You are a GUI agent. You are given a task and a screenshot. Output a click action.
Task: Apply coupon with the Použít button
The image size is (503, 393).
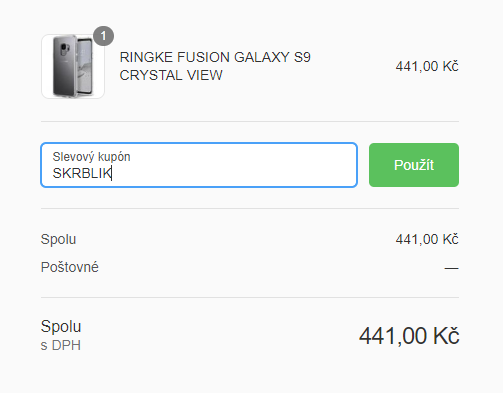tap(414, 165)
